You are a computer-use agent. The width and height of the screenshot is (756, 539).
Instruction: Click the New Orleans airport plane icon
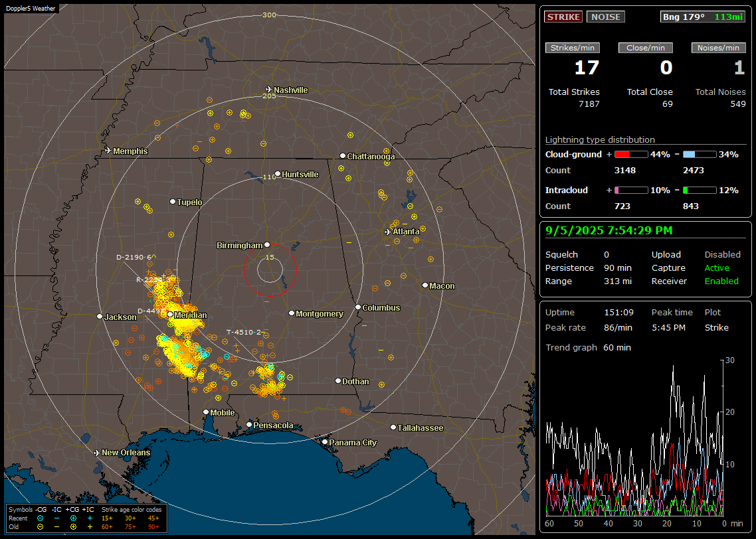97,453
